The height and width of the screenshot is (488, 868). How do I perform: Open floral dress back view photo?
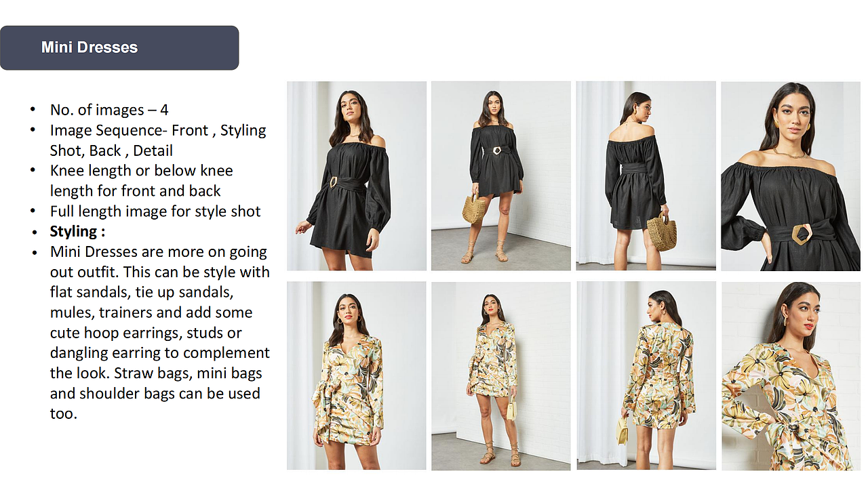click(x=646, y=375)
